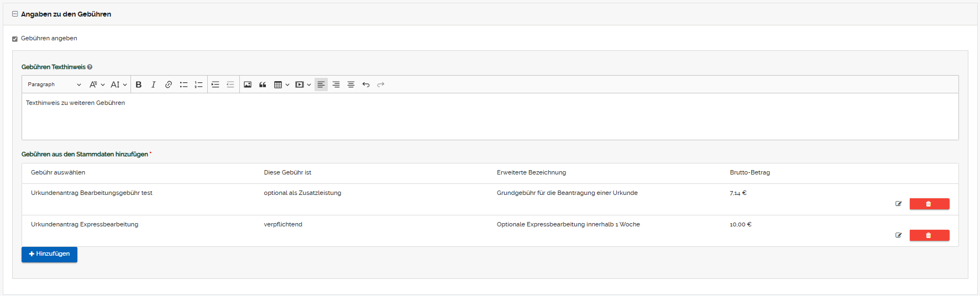Create a bulleted list
980x296 pixels.
184,84
